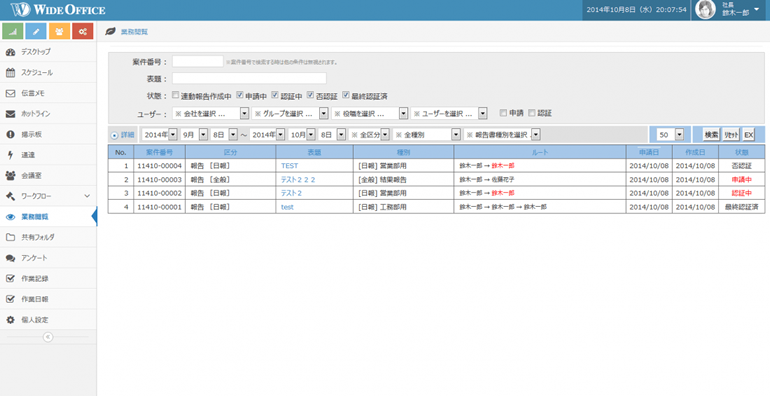Viewport: 770px width, 396px height.
Task: Uncheck the 申請中 status checkbox
Action: click(x=240, y=95)
